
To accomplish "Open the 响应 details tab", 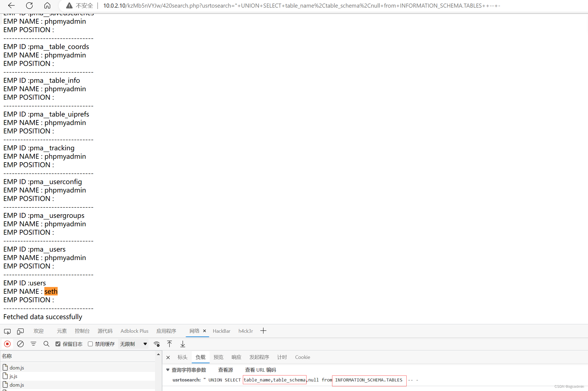I will pos(236,357).
